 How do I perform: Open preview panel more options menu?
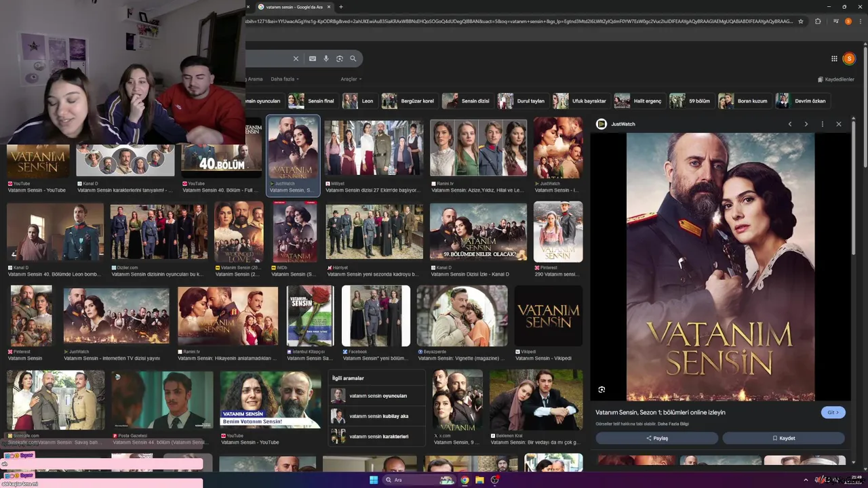[823, 124]
